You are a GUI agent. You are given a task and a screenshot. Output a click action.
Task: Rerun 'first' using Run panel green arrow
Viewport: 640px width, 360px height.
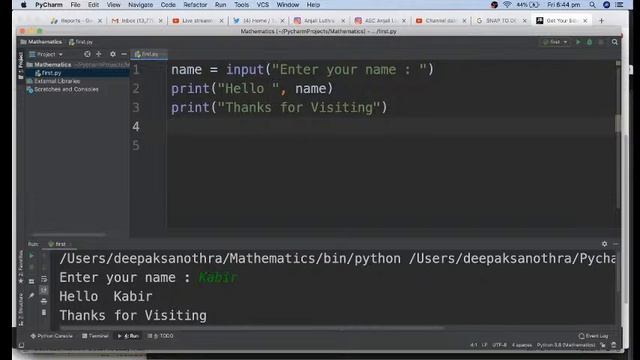[x=31, y=256]
